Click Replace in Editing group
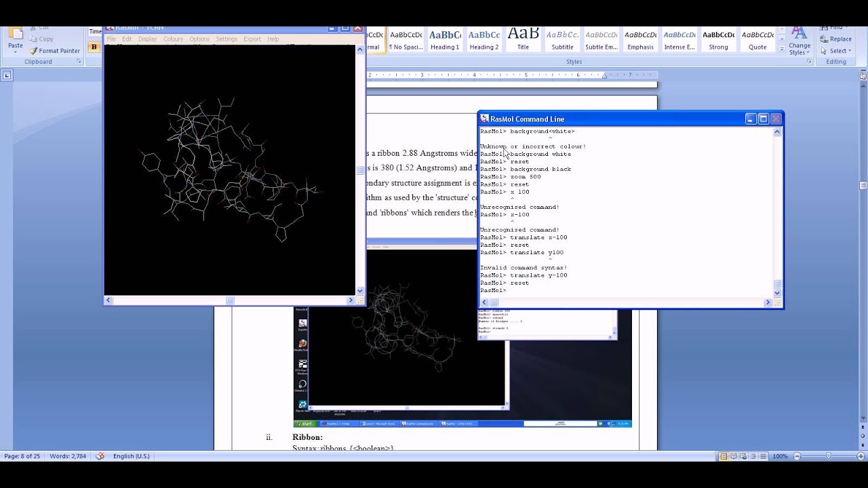Viewport: 868px width, 488px height. pos(835,39)
